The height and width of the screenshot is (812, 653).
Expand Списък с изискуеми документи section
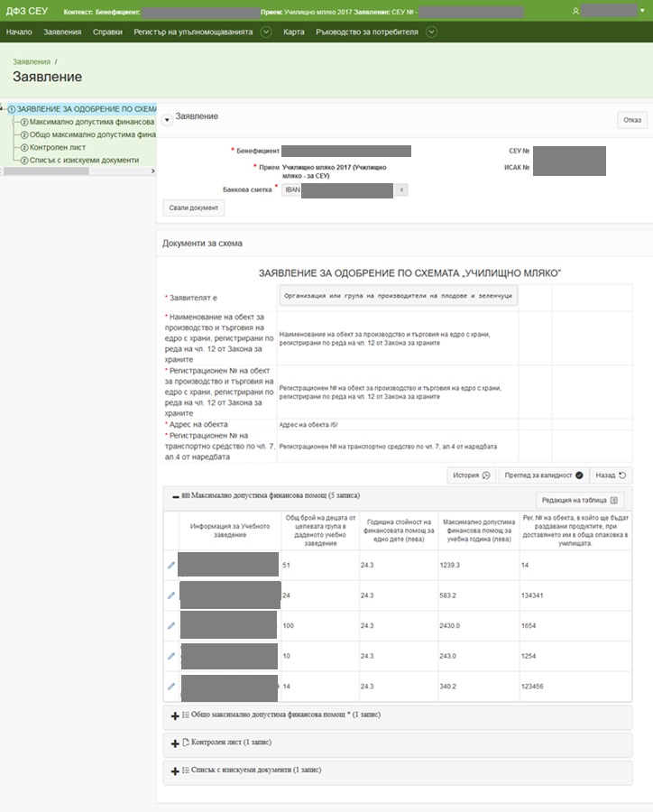175,771
